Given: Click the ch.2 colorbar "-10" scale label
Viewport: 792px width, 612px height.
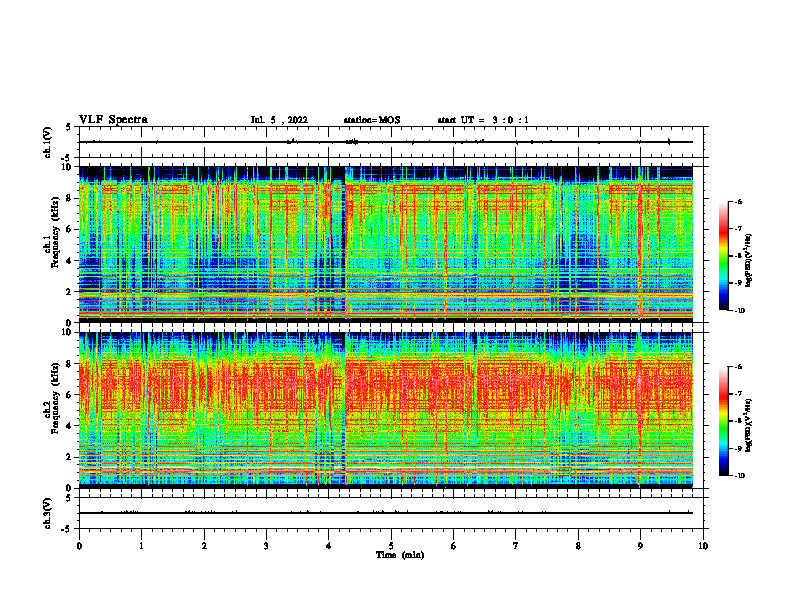Looking at the screenshot, I should [x=739, y=476].
